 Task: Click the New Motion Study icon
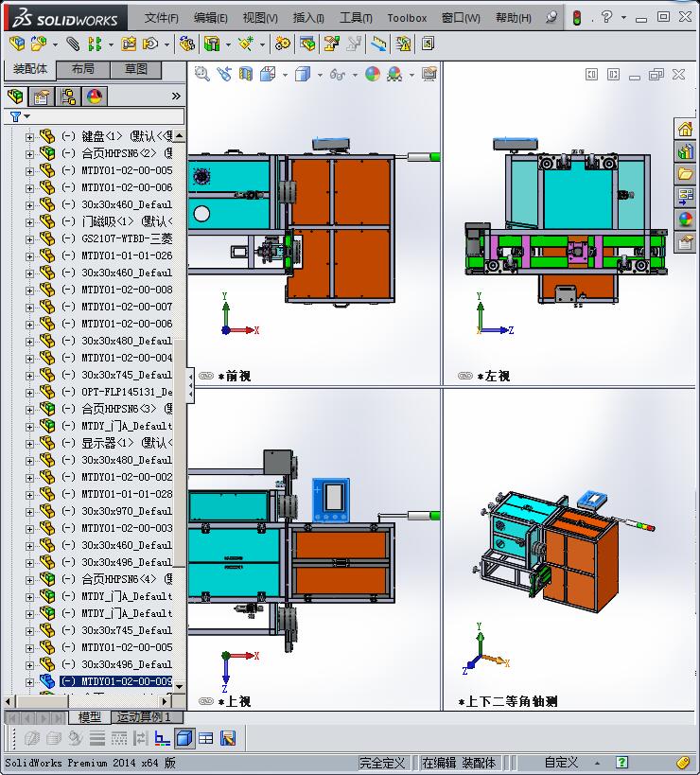click(x=282, y=44)
